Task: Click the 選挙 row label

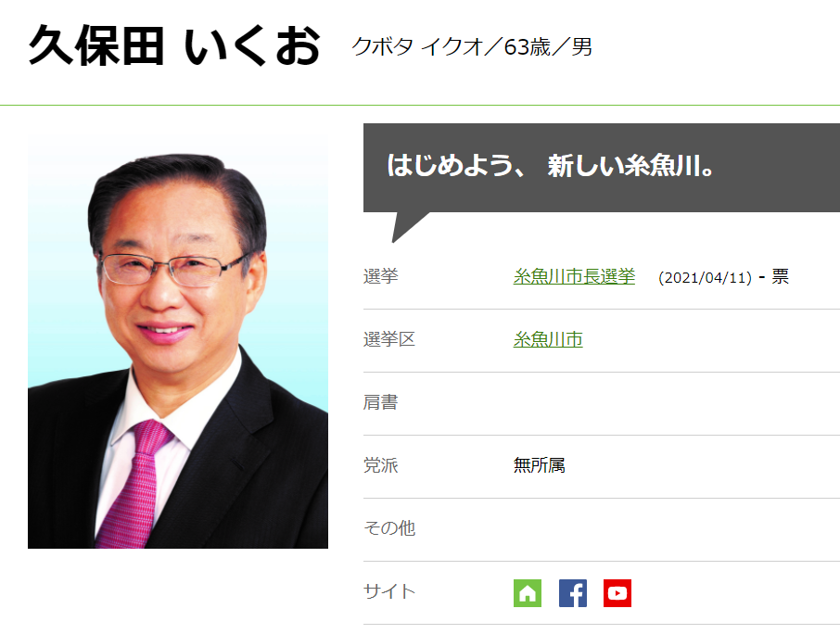Action: pyautogui.click(x=381, y=276)
